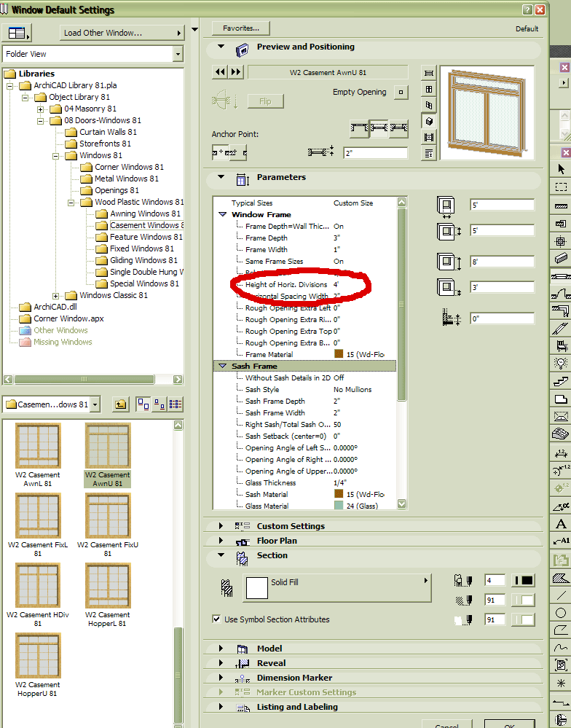
Task: Click the OK button
Action: pyautogui.click(x=509, y=724)
